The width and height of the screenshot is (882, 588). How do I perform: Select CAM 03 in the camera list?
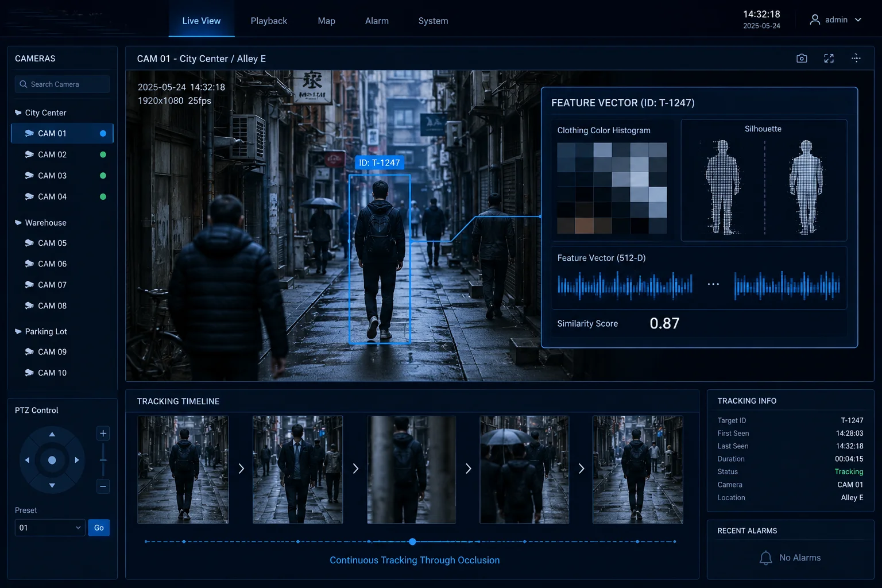(62, 176)
